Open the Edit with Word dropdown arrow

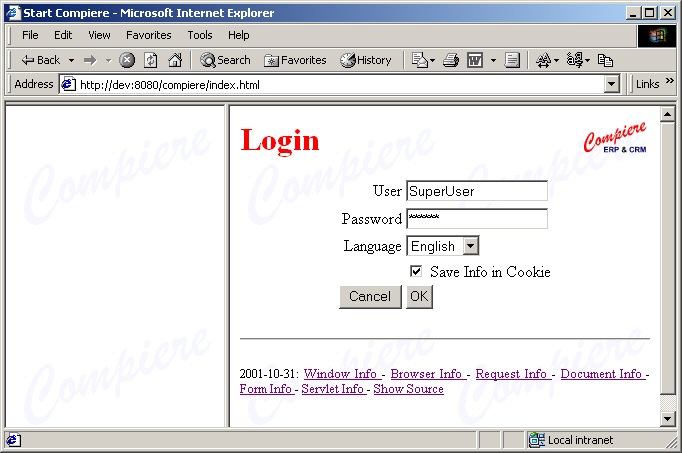pos(493,60)
